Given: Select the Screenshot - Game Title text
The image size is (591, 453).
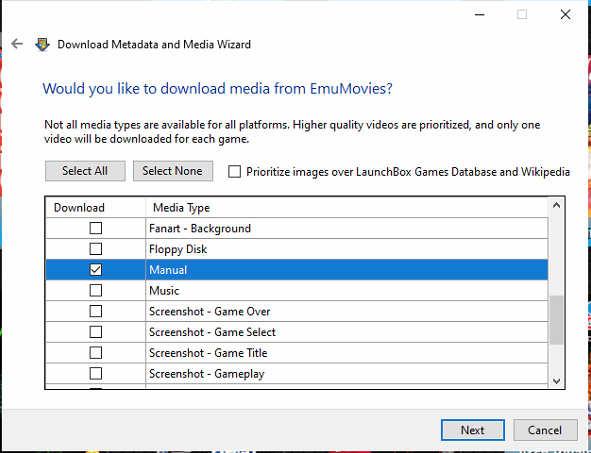Looking at the screenshot, I should pyautogui.click(x=208, y=353).
